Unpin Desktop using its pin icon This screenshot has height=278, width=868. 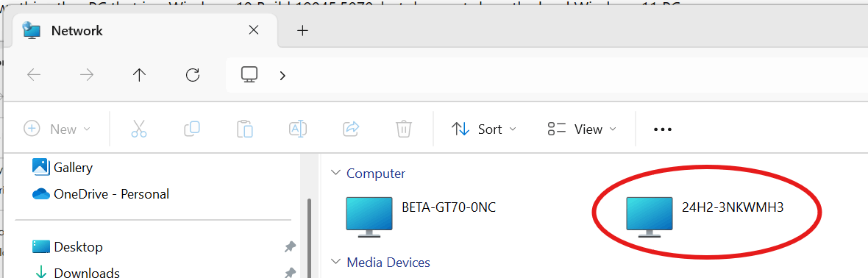[x=290, y=247]
